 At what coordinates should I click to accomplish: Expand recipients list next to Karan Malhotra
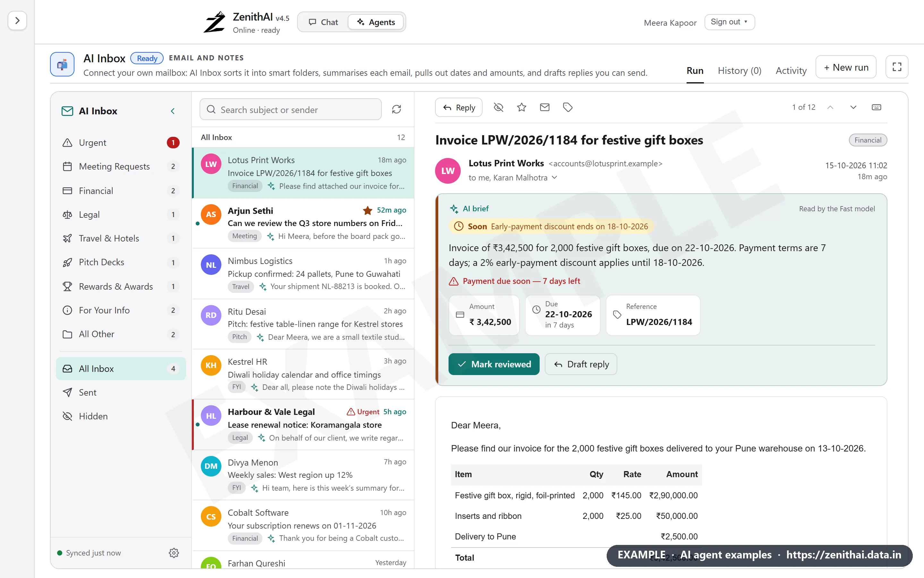click(554, 177)
